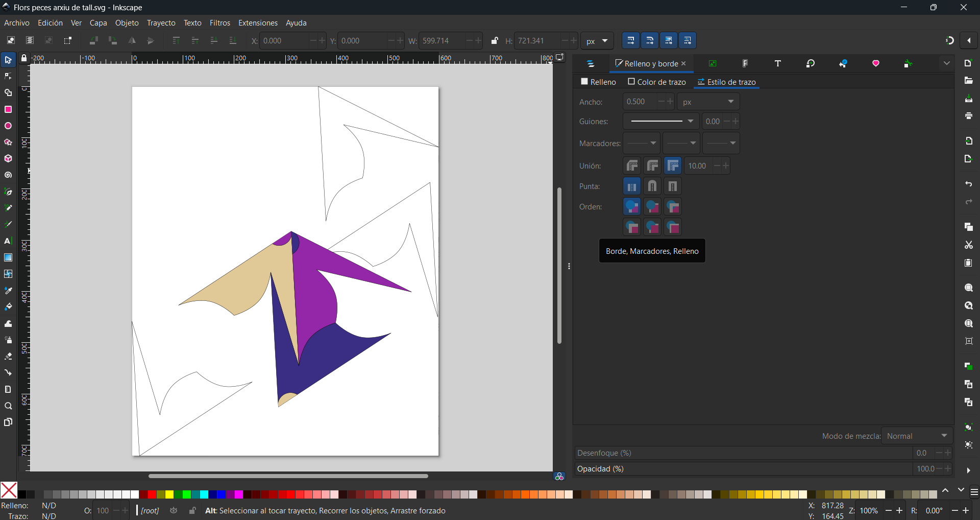Pick the yellow palette swatch
Viewport: 980px width, 520px height.
tap(169, 494)
